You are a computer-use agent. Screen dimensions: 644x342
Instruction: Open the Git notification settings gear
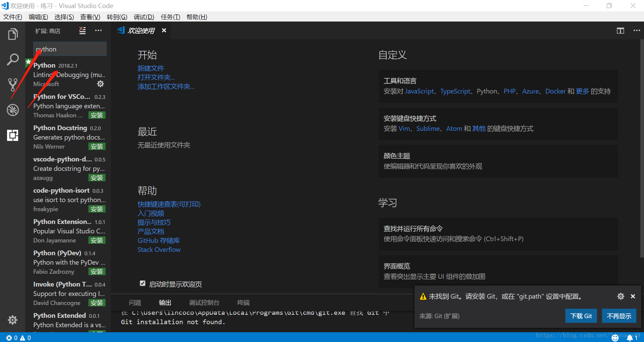coord(621,296)
